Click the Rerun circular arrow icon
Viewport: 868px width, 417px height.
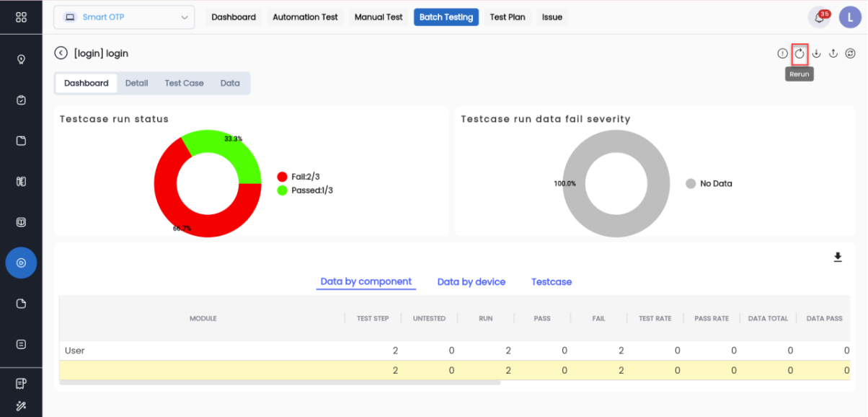click(800, 53)
